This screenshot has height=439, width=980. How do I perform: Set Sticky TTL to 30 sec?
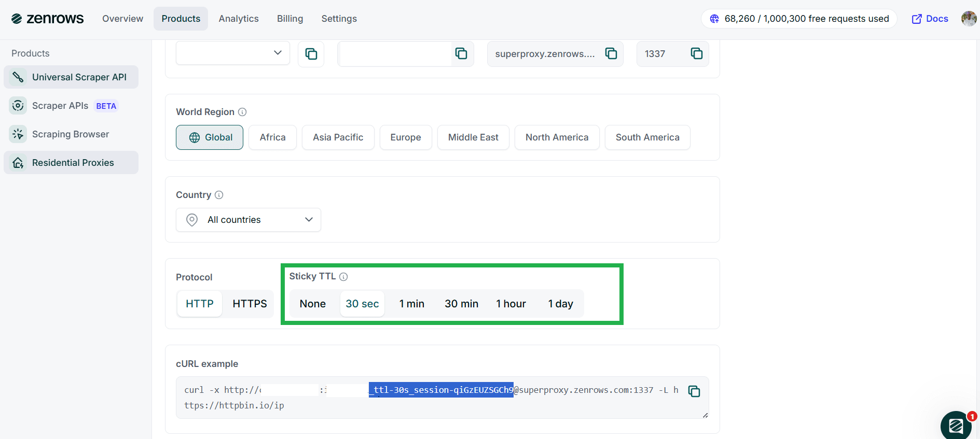362,304
